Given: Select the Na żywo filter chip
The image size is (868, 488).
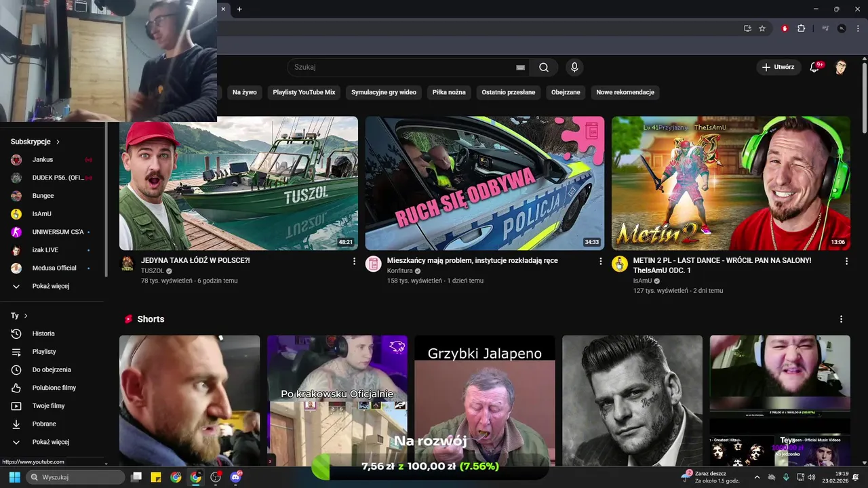Looking at the screenshot, I should [x=245, y=92].
